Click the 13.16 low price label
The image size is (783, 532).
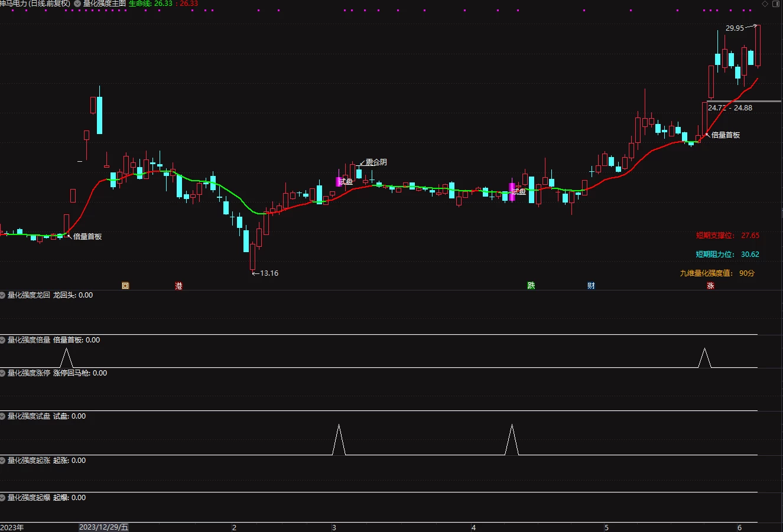click(269, 273)
